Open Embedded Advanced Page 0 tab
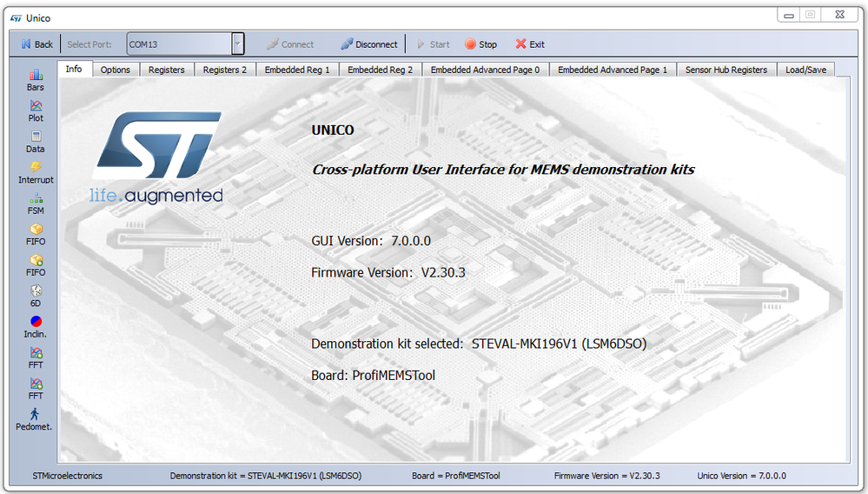The image size is (868, 494). coord(485,70)
